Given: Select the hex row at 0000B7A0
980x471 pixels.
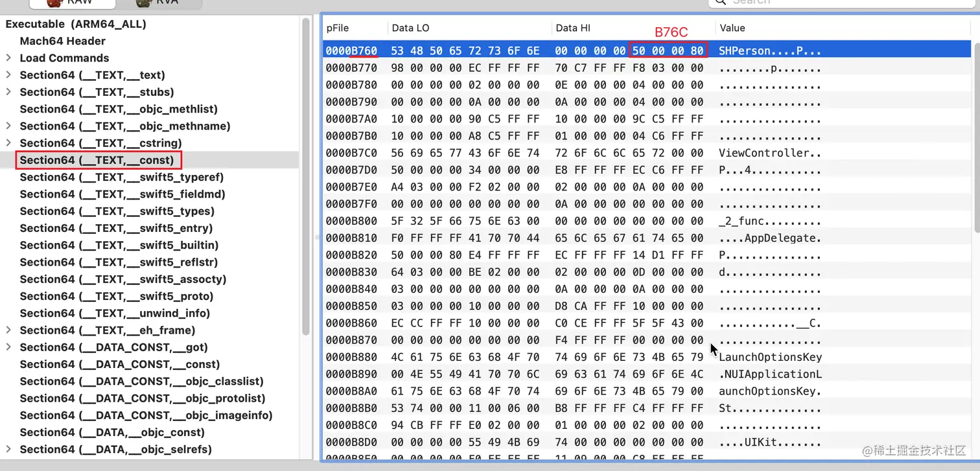Looking at the screenshot, I should [x=647, y=119].
